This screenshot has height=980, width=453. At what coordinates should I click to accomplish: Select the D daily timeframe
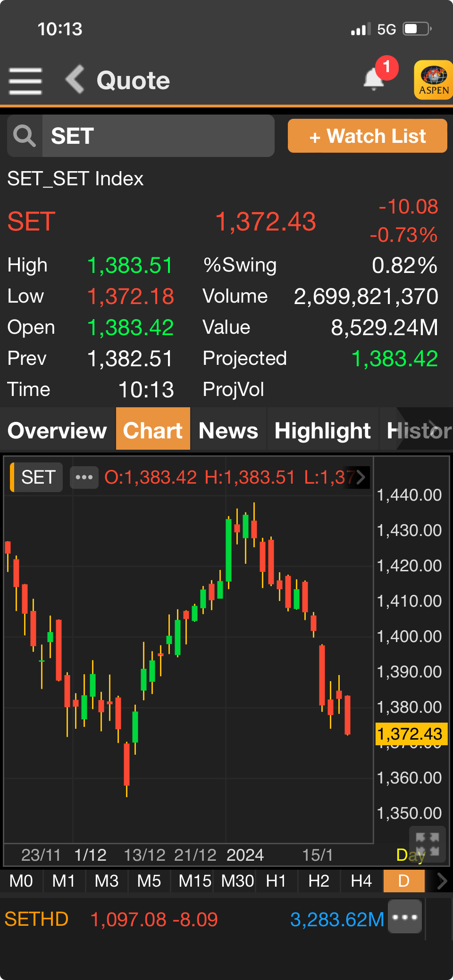point(404,881)
